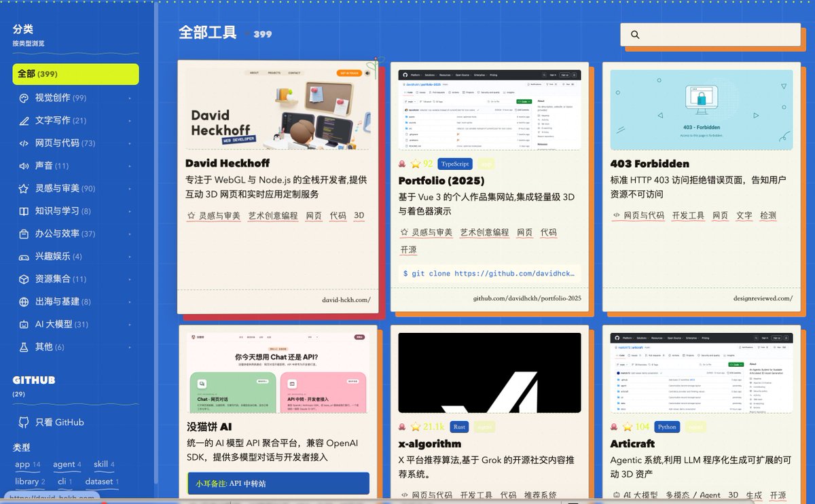This screenshot has width=815, height=504.
Task: Expand the 视觉创作 category arrow
Action: tap(130, 98)
